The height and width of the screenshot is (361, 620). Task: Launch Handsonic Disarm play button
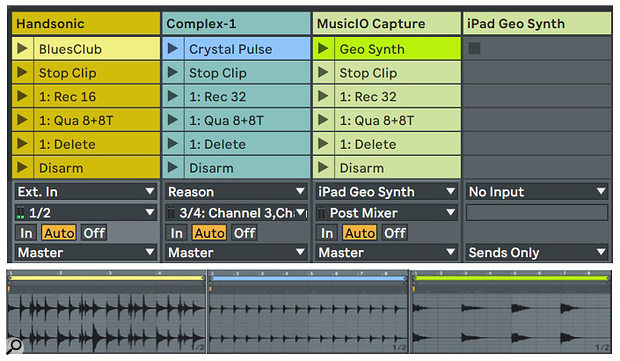23,167
